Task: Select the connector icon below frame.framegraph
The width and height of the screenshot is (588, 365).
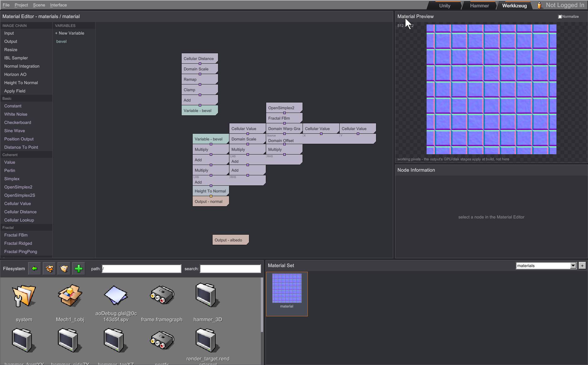Action: pos(162,340)
